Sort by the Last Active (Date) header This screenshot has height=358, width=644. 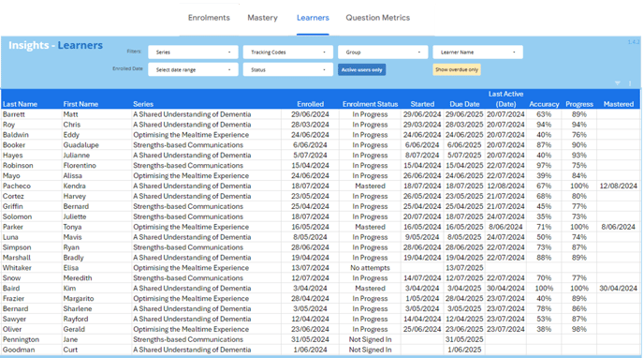click(505, 99)
